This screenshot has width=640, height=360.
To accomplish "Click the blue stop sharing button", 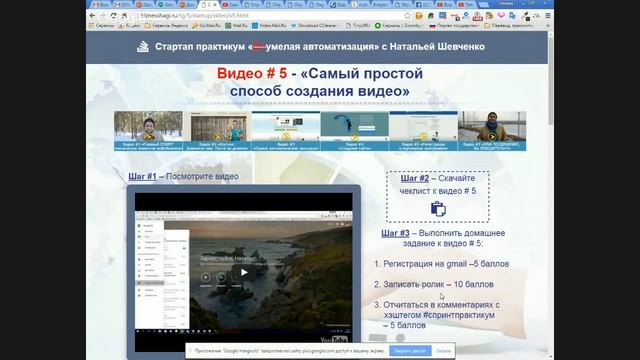I will click(x=410, y=351).
